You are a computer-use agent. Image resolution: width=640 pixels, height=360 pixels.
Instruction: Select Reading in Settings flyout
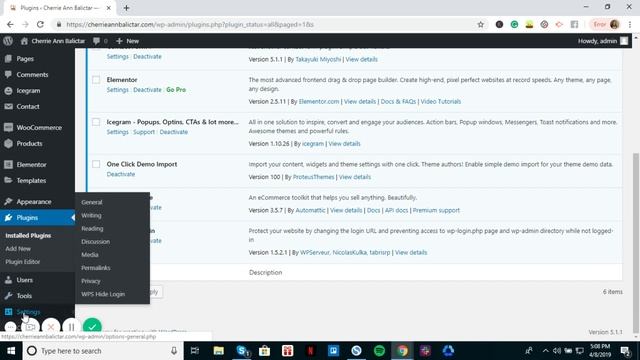coord(92,229)
